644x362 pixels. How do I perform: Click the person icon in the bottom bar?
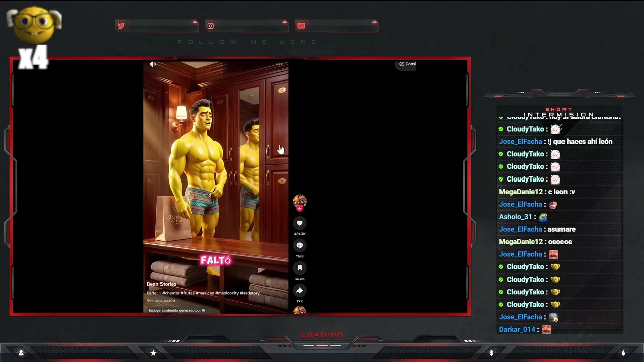point(21,353)
